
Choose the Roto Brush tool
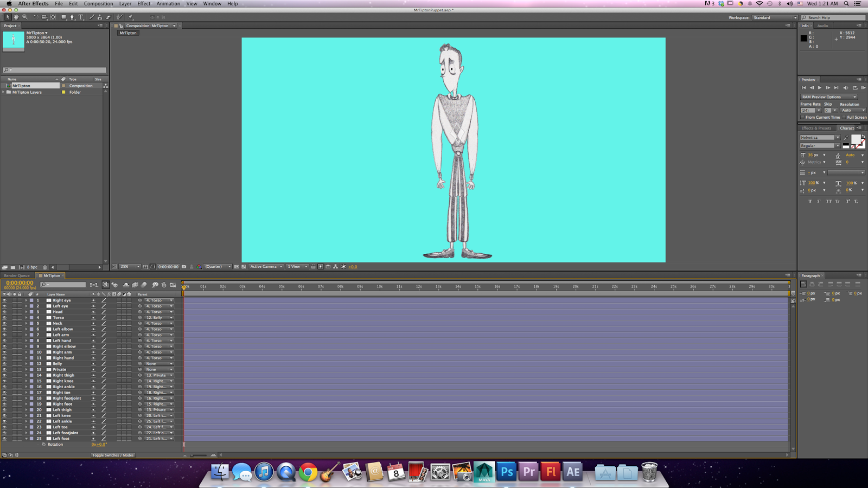coord(118,17)
